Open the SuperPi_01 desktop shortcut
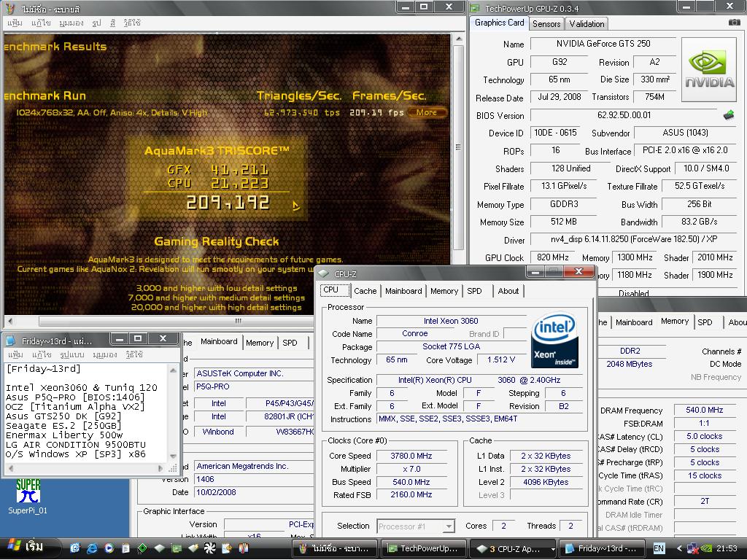747x560 pixels. (28, 491)
